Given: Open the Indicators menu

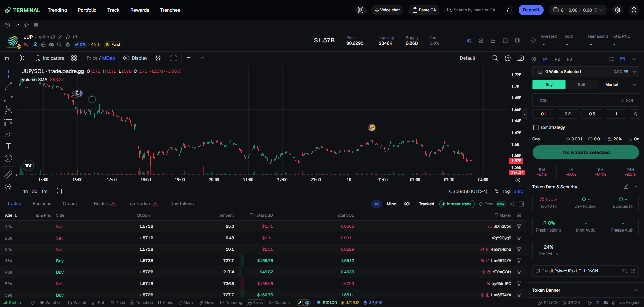Looking at the screenshot, I should (50, 58).
